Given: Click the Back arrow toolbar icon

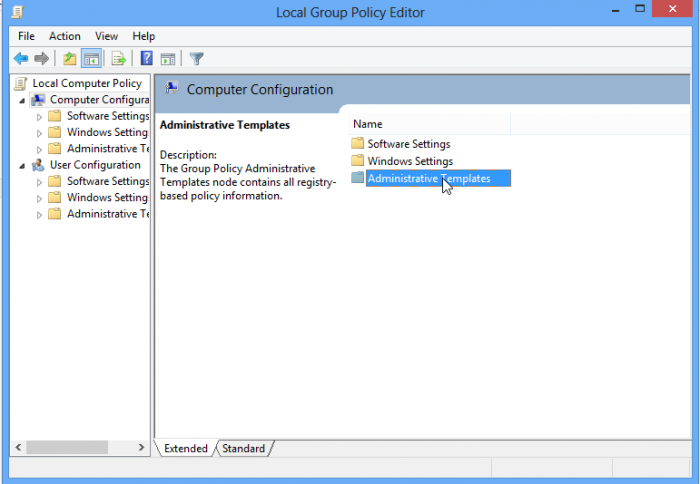Looking at the screenshot, I should click(x=21, y=58).
